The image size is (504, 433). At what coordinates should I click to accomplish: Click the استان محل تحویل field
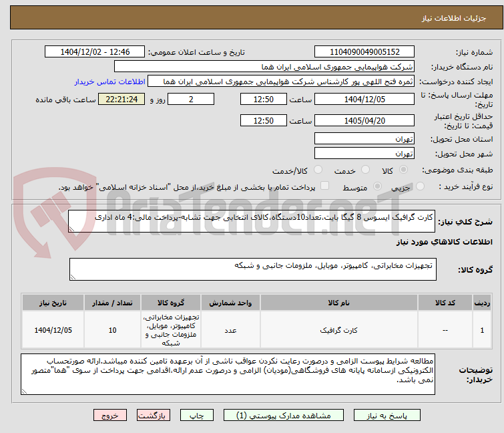[364, 138]
